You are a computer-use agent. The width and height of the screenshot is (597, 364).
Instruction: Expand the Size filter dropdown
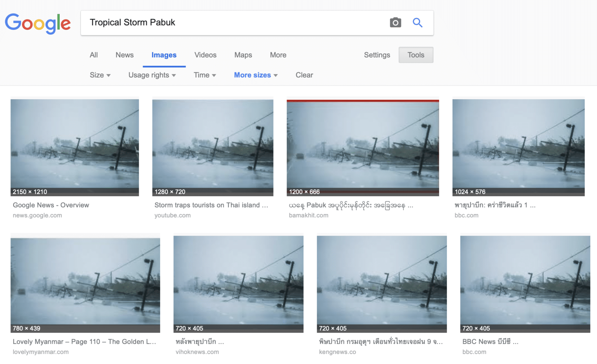pyautogui.click(x=100, y=75)
